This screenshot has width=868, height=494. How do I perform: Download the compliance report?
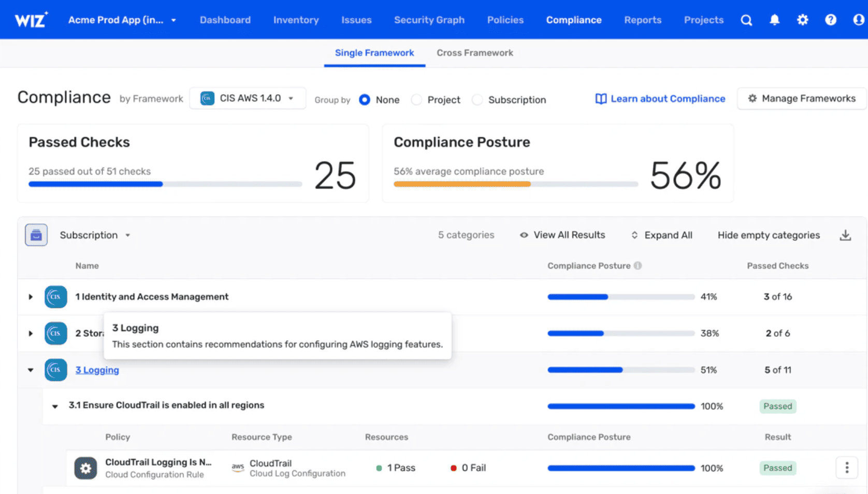pos(845,235)
